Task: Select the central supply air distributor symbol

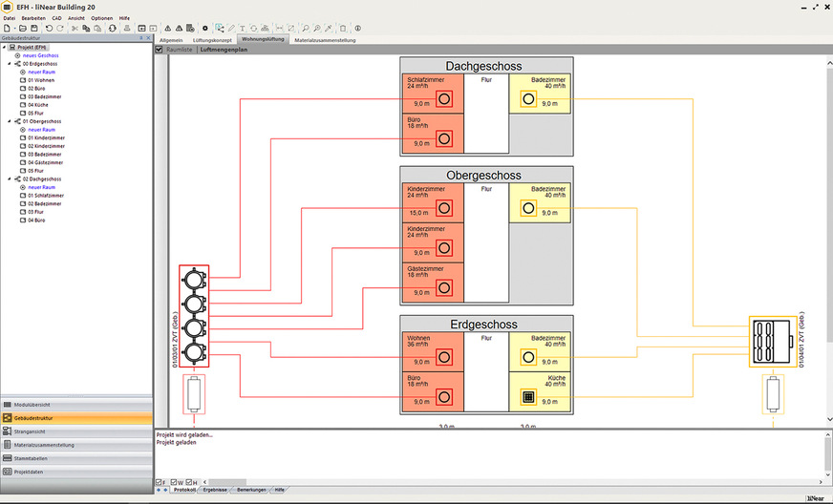Action: [194, 317]
